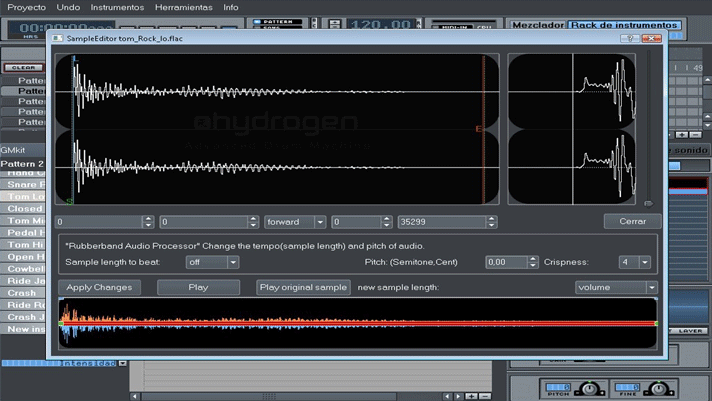
Task: Select the Pedal H instrument
Action: (23, 233)
